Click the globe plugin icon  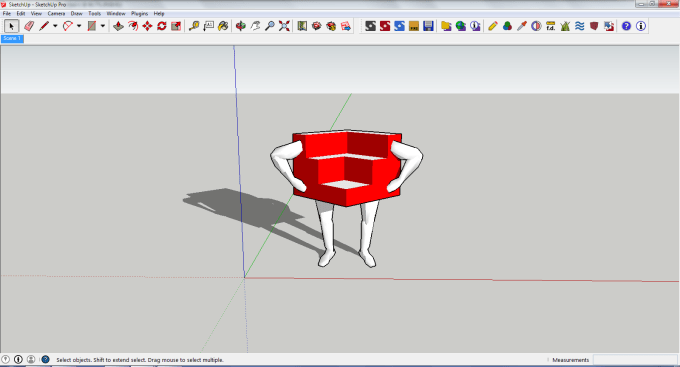(x=461, y=26)
